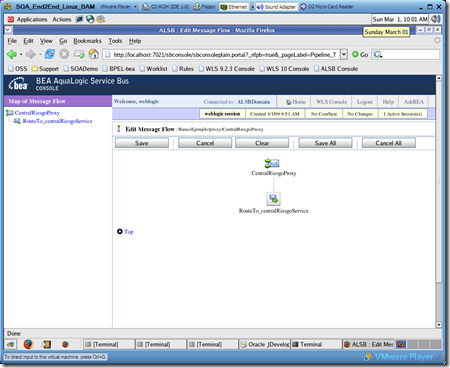Click the VMware Floppy device button
Viewport: 450px width, 368px height.
pos(204,7)
